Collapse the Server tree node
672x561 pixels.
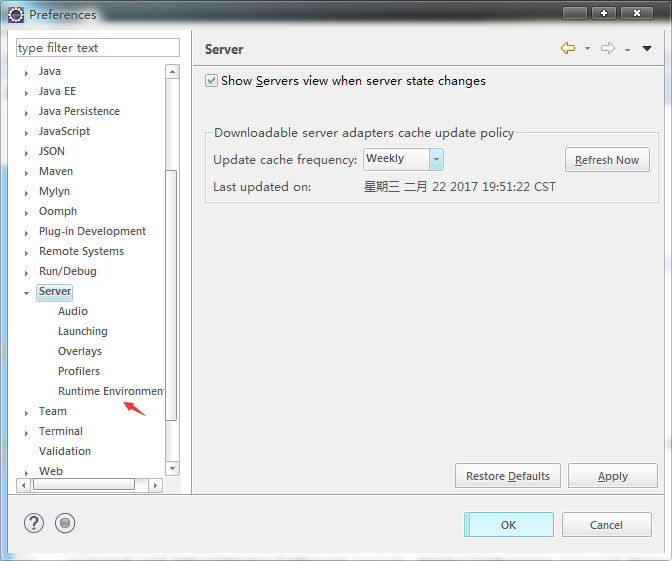click(27, 293)
